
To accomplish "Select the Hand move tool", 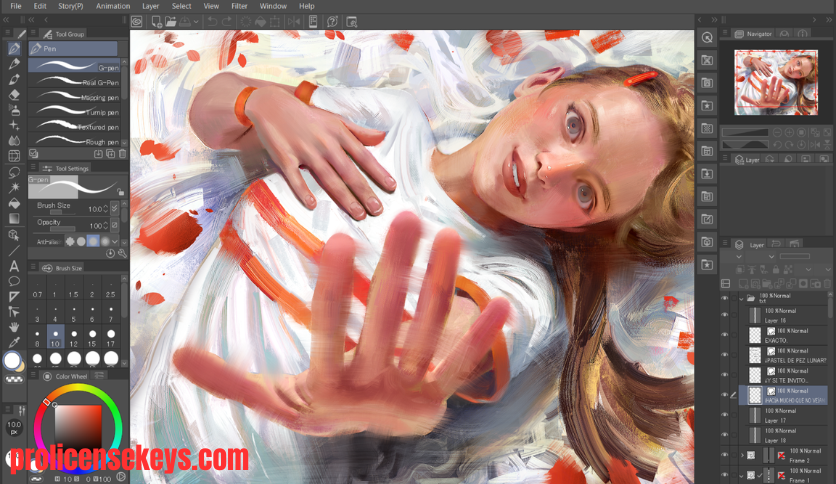I will coord(14,327).
